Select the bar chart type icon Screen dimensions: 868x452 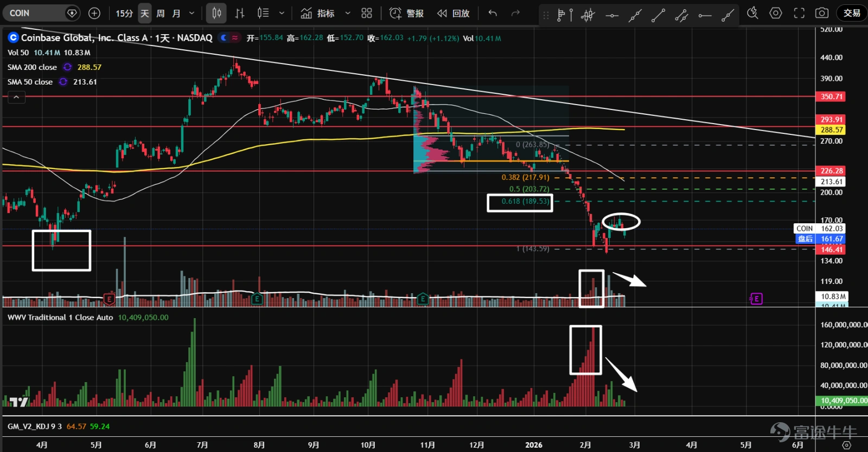click(x=240, y=13)
